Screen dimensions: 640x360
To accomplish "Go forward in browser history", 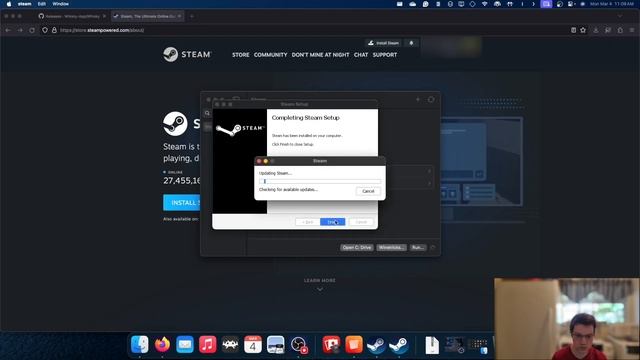I will [20, 30].
